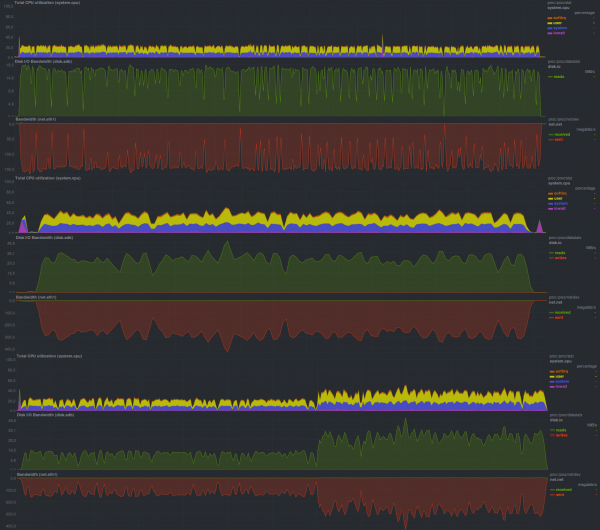The height and width of the screenshot is (530, 600).
Task: Toggle writes series in bottom disk.io legend
Action: pos(559,435)
